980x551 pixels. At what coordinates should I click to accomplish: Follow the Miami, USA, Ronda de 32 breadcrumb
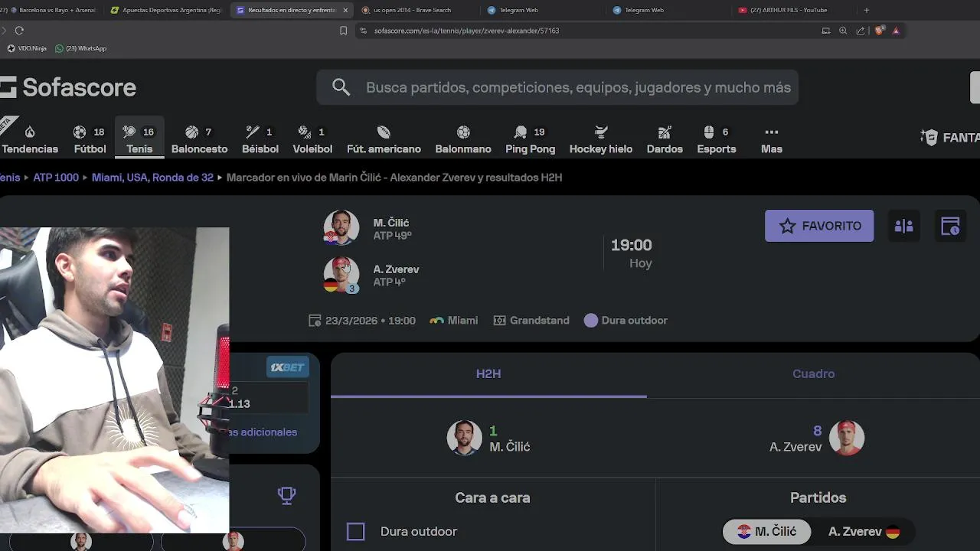[152, 177]
